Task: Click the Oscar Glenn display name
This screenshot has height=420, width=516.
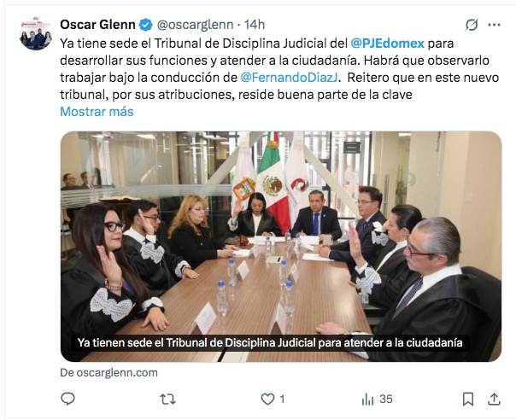Action: [97, 25]
